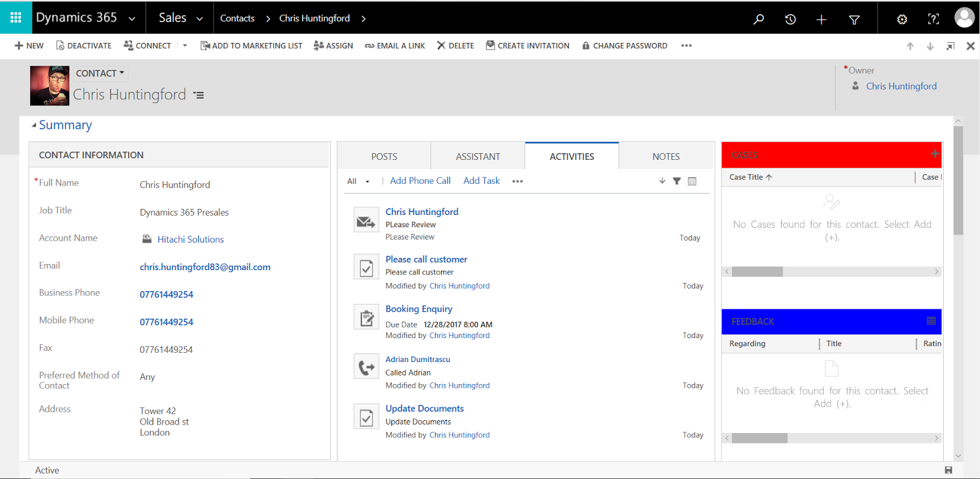Expand chevron after Chris Huntingford breadcrumb

tap(363, 19)
